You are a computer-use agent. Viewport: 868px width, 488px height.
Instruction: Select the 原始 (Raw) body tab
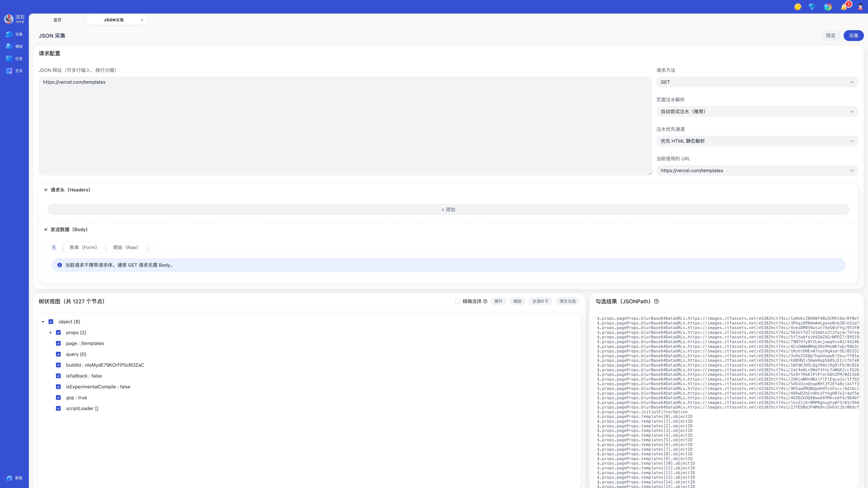[126, 248]
